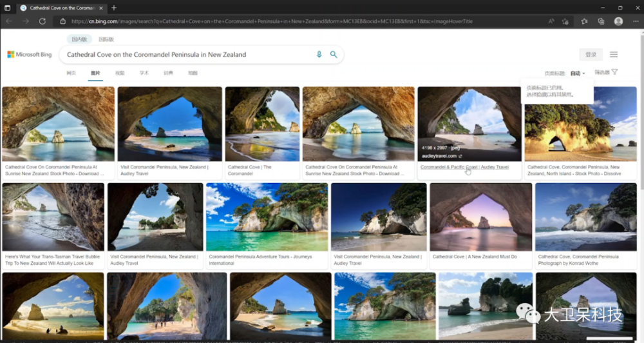The image size is (644, 343).
Task: Expand the 自动 page title dropdown
Action: click(x=578, y=73)
